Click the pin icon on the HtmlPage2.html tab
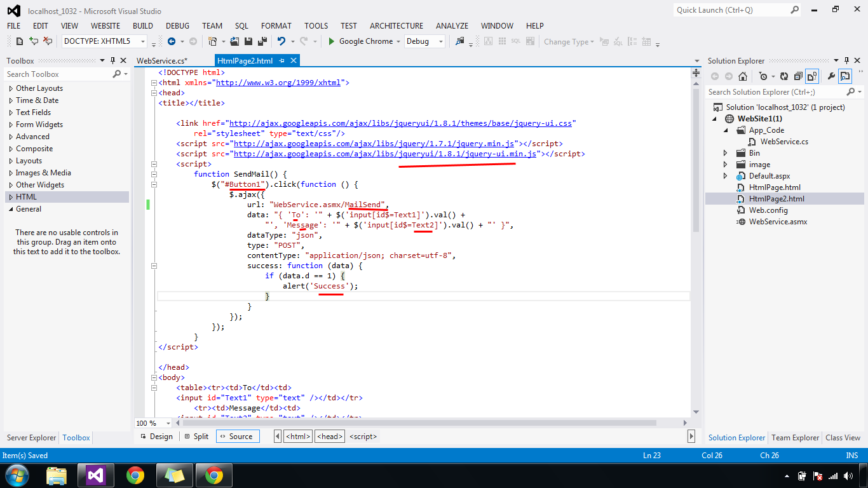 [281, 61]
